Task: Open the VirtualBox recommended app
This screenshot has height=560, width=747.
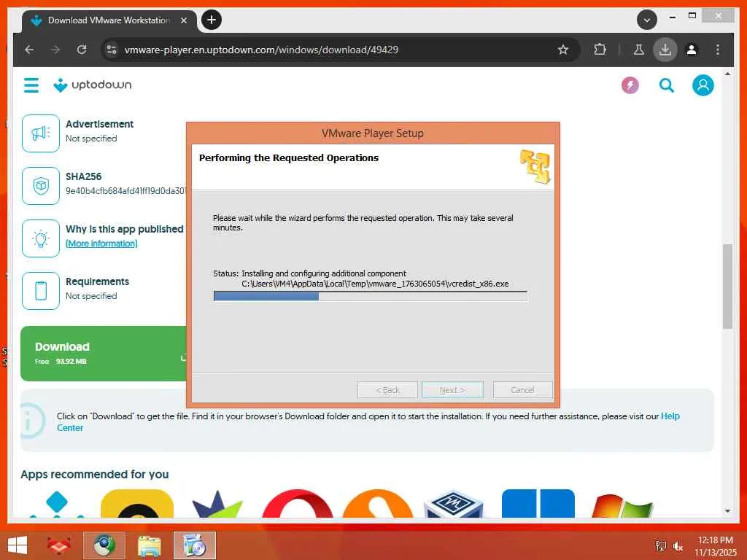Action: point(454,504)
